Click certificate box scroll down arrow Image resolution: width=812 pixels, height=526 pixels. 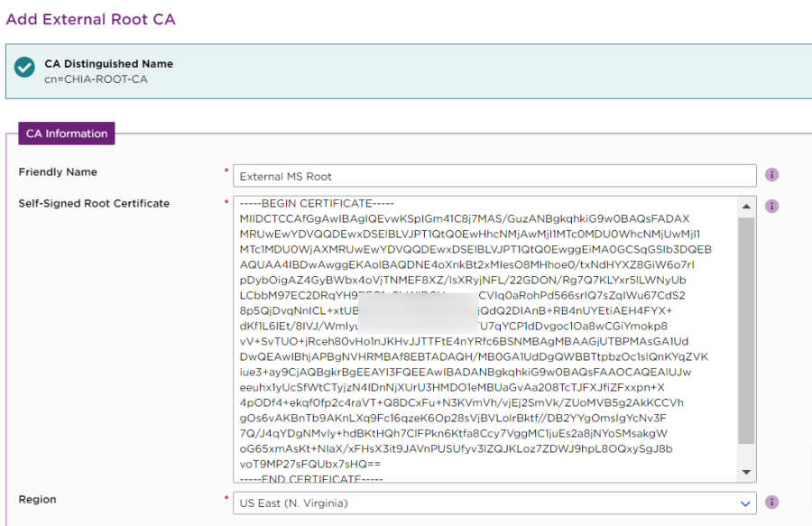(x=747, y=472)
